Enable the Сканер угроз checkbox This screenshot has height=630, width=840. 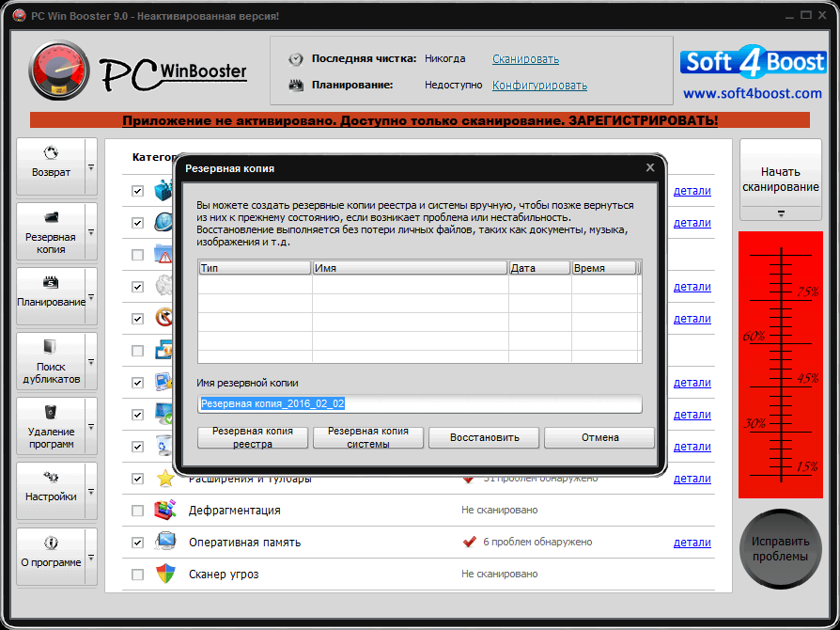pos(138,575)
